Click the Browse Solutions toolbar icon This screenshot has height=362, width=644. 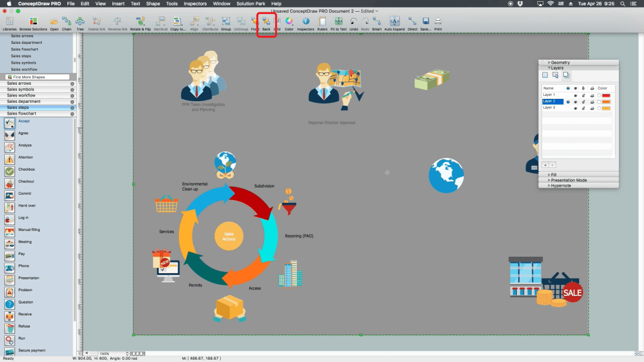point(33,23)
